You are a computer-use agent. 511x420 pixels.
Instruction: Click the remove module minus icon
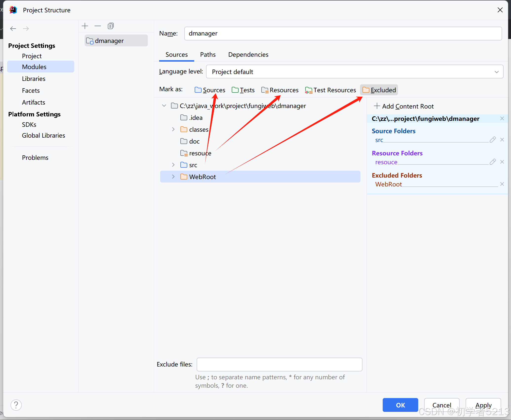(98, 26)
